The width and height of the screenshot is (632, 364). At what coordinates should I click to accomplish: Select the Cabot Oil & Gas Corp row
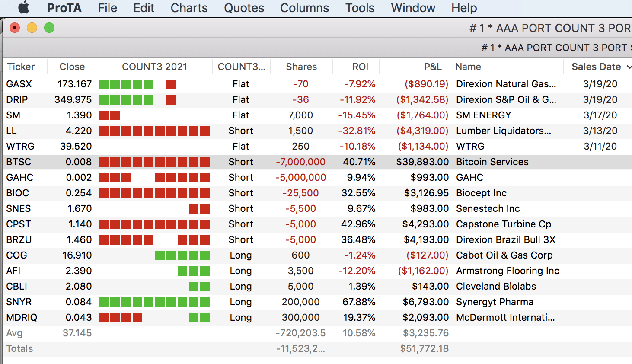[x=504, y=255]
